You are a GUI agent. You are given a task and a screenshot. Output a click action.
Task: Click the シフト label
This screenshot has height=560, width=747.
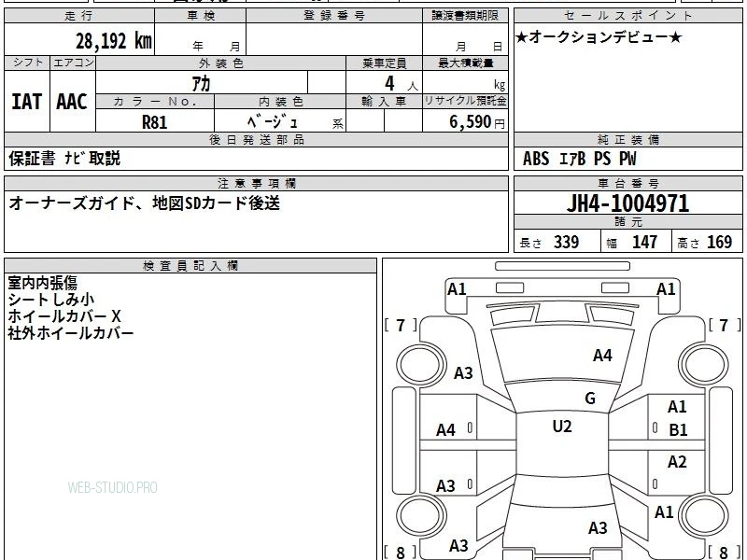coord(28,63)
